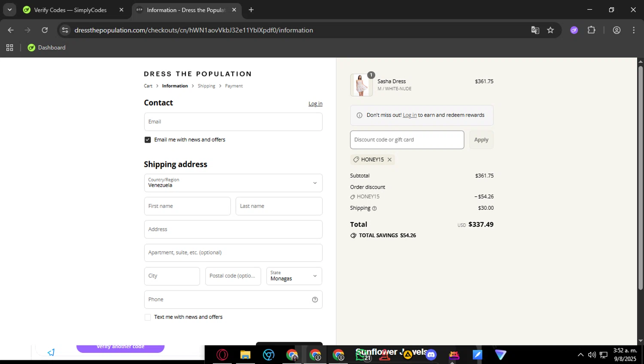Click the Apply discount button
Viewport: 644px width, 364px height.
pyautogui.click(x=481, y=140)
